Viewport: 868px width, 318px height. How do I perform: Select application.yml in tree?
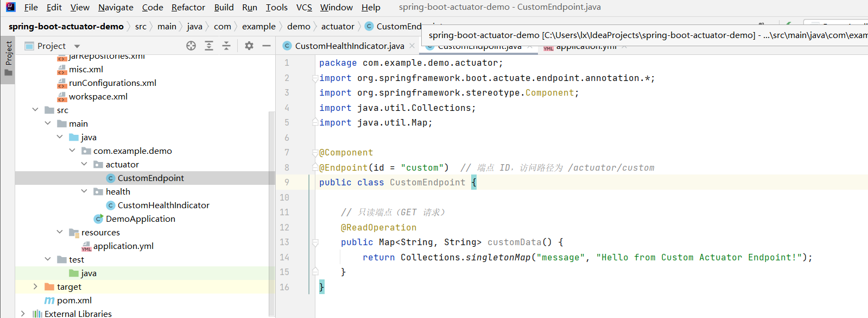click(123, 246)
